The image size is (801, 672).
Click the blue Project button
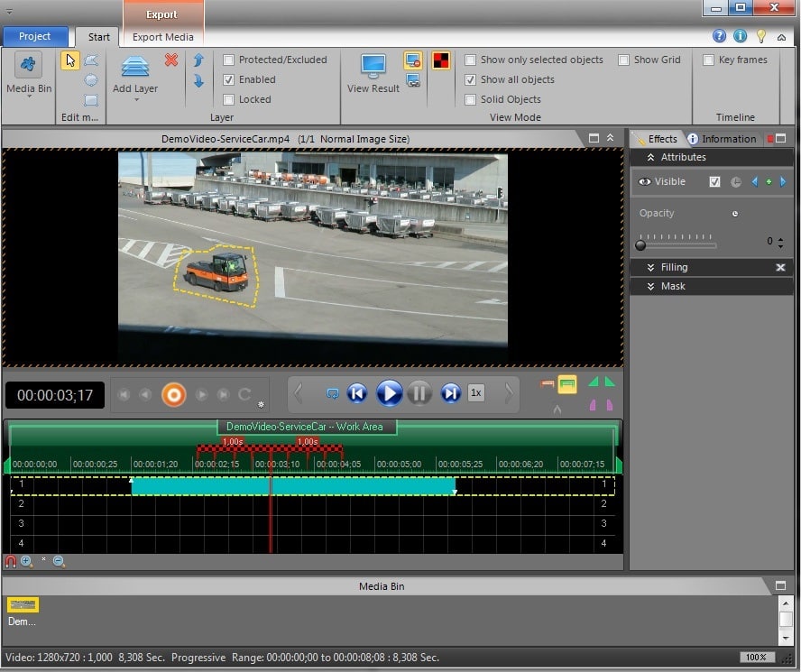tap(35, 37)
